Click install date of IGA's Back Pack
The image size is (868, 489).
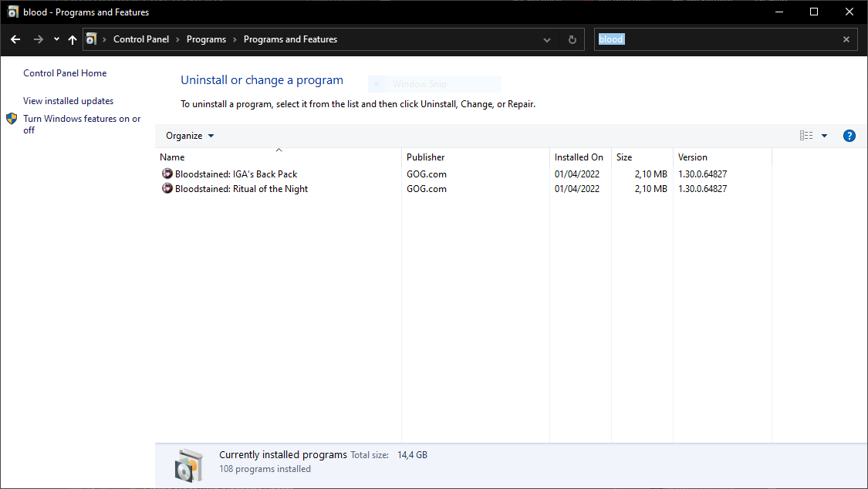577,174
